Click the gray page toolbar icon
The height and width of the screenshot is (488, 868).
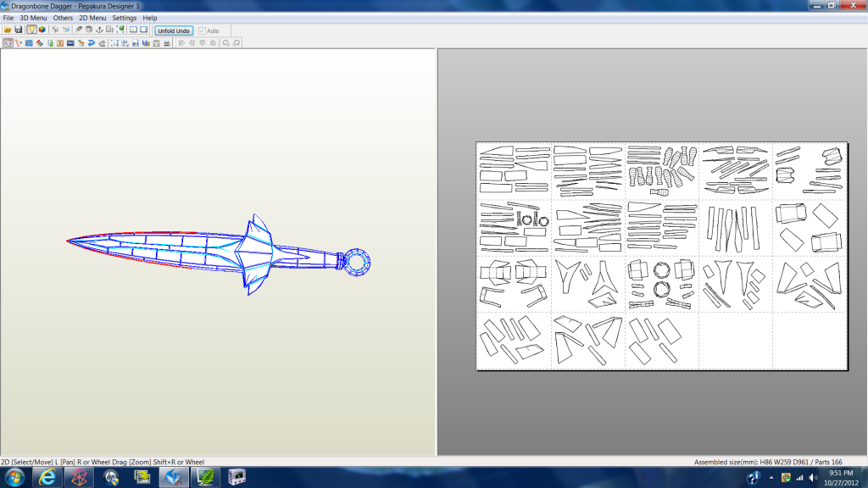pyautogui.click(x=109, y=30)
